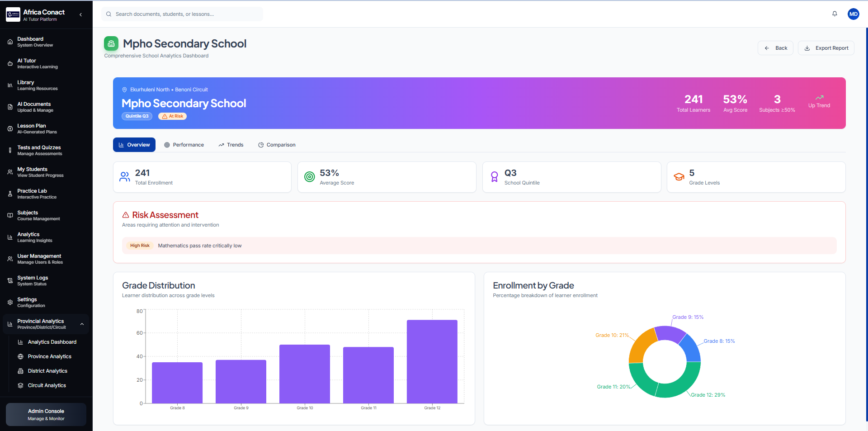Collapse the sidebar with the chevron arrow
Screen dimensions: 868x431
80,14
